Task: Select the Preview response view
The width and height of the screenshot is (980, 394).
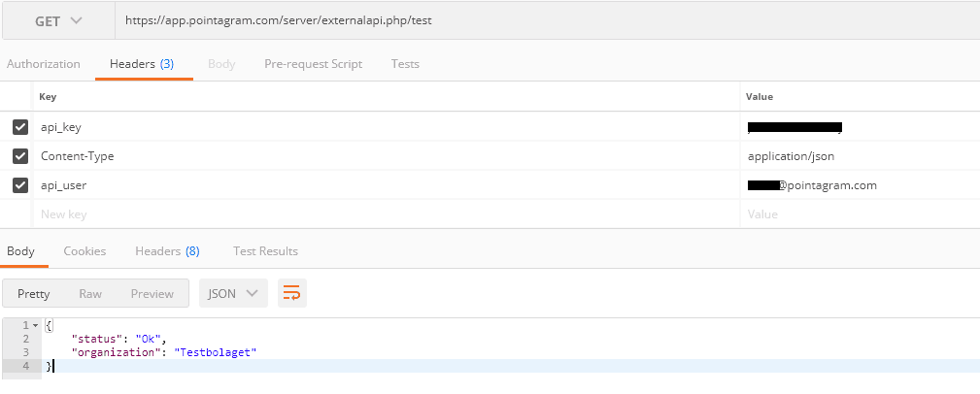Action: pyautogui.click(x=152, y=293)
